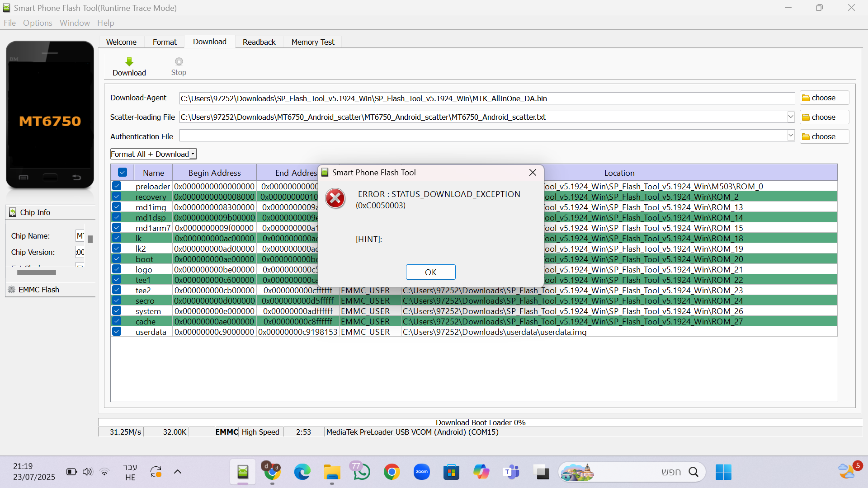Click Flash Tool icon in dialog title
Screen dimensions: 868x488
click(x=325, y=173)
